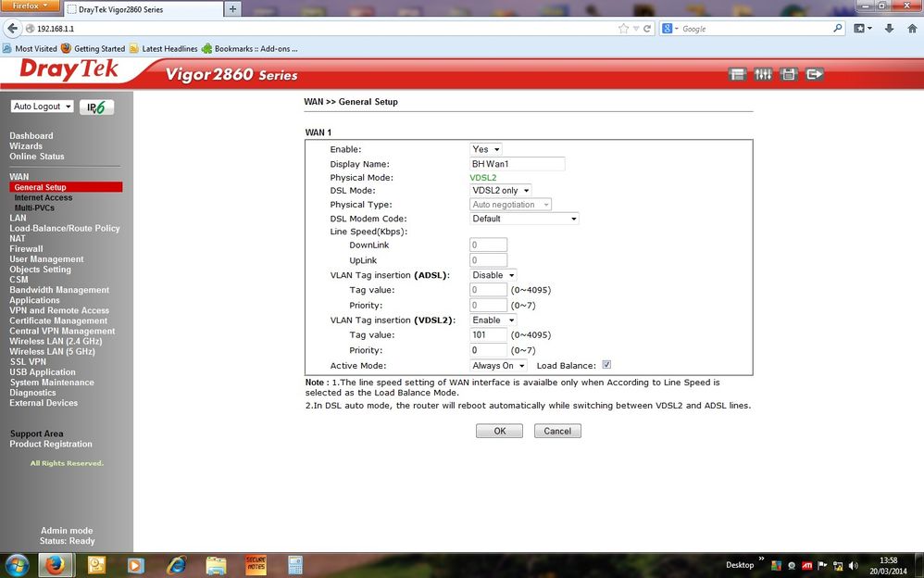This screenshot has height=578, width=924.
Task: Click the Display Name text field
Action: [517, 164]
